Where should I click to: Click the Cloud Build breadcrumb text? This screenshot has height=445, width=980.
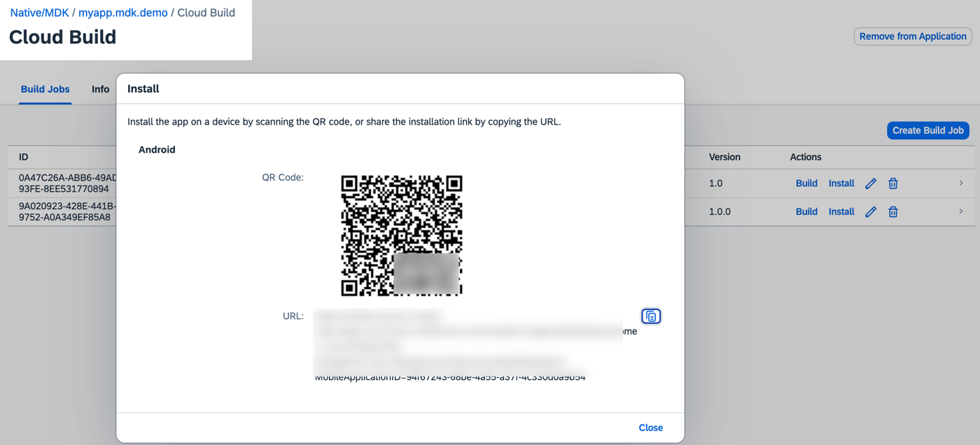[206, 13]
